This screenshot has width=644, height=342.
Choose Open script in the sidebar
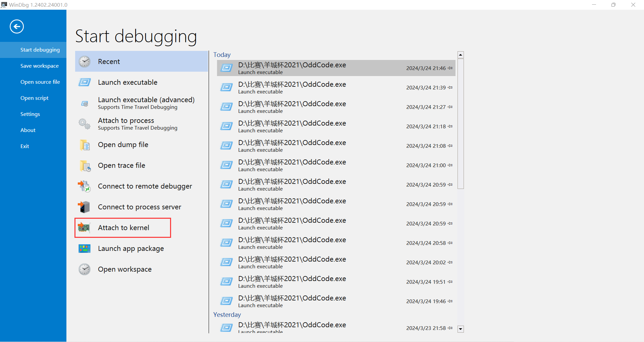point(33,98)
